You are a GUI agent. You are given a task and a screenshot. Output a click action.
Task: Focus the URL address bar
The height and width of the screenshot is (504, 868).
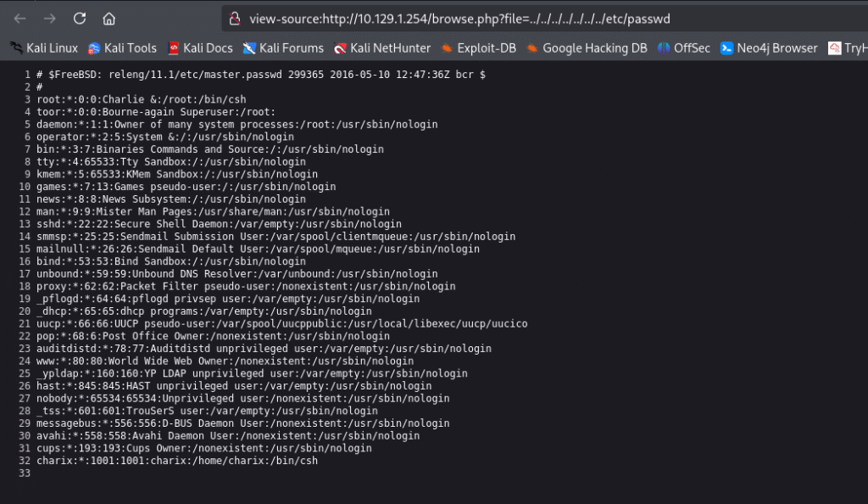coord(545,19)
